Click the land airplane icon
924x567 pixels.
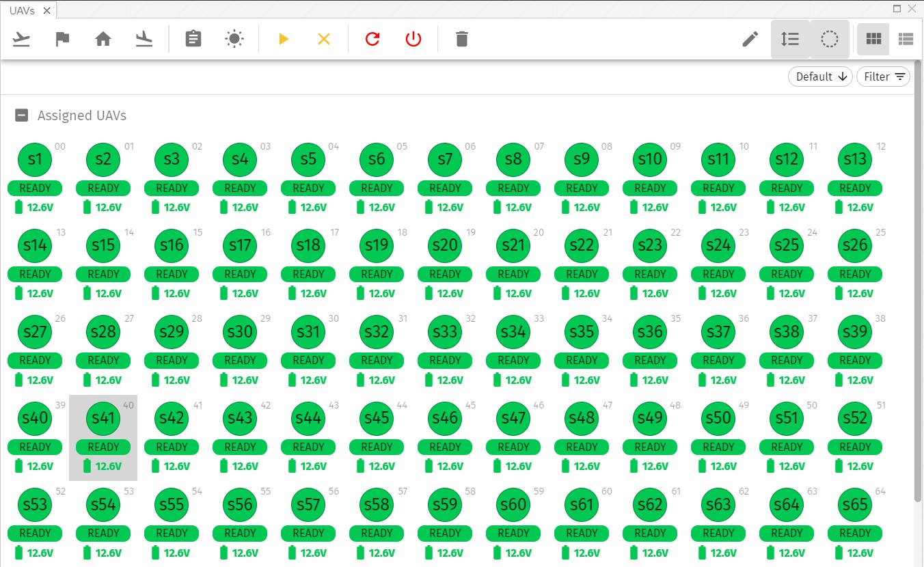144,39
